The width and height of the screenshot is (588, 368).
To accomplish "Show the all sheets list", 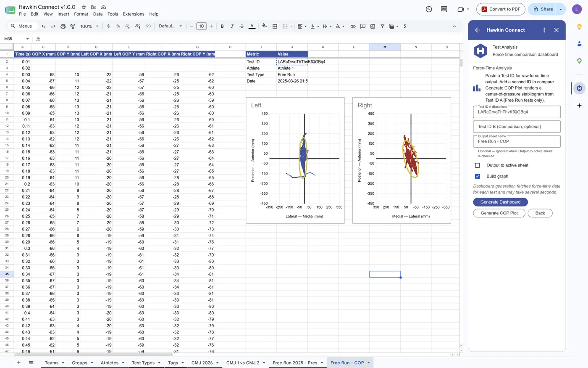I will (31, 363).
